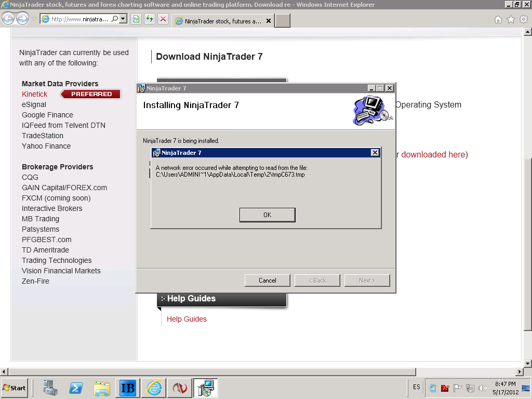Open the red Help Guides link
Screen dimensions: 532x399
187,320
